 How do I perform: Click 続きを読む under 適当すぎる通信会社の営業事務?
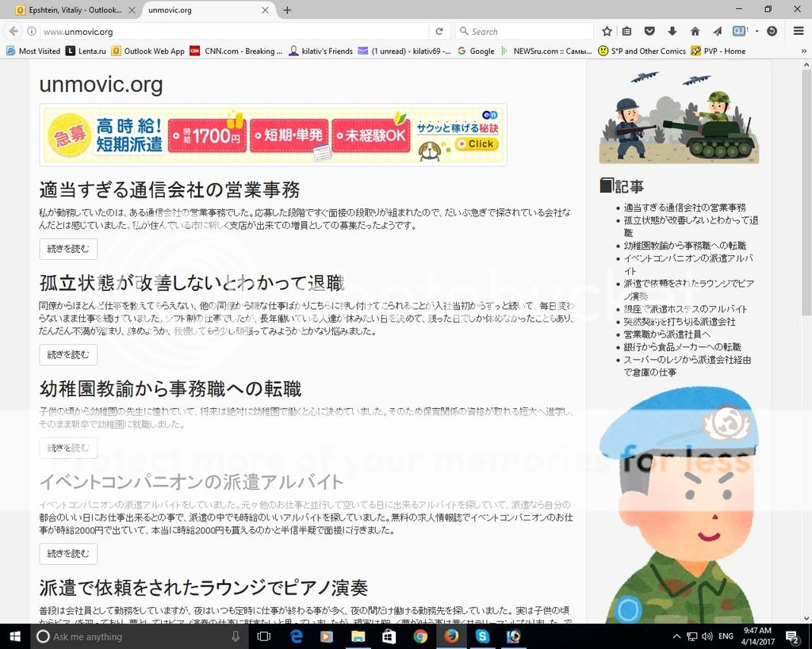click(x=68, y=249)
